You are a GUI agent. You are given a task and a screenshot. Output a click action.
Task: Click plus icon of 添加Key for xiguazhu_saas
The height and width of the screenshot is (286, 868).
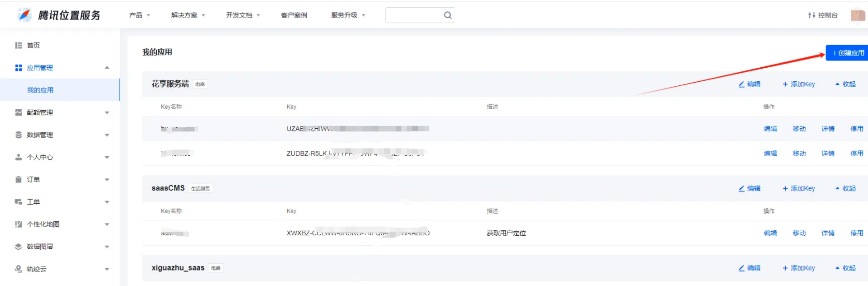(x=785, y=268)
